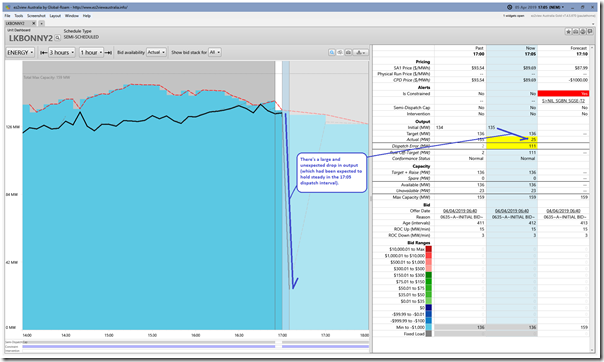This screenshot has width=604, height=362.
Task: Click the Semi-Dispatch Cap timeline strip
Action: tap(196, 342)
